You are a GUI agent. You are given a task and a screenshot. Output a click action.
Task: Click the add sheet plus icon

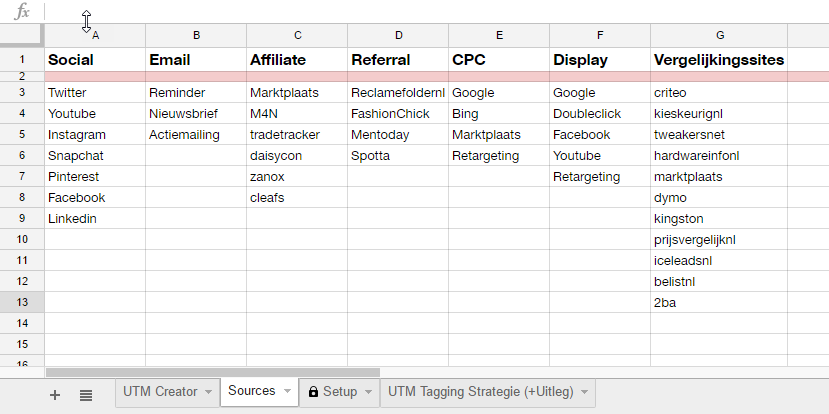coord(54,395)
